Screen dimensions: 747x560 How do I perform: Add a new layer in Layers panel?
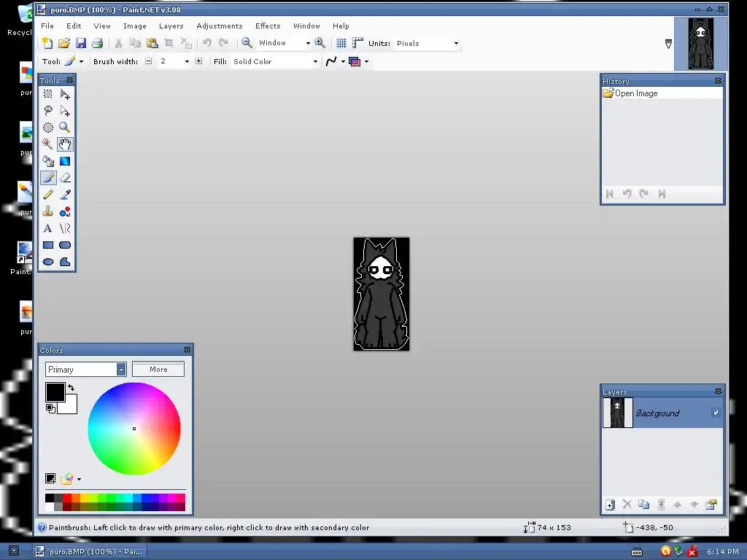pyautogui.click(x=611, y=505)
